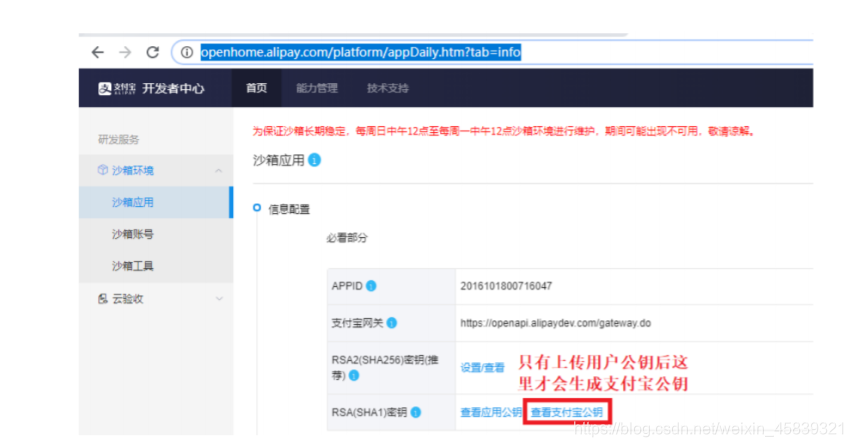Click the 设置/查看 link
853x447 pixels.
483,368
